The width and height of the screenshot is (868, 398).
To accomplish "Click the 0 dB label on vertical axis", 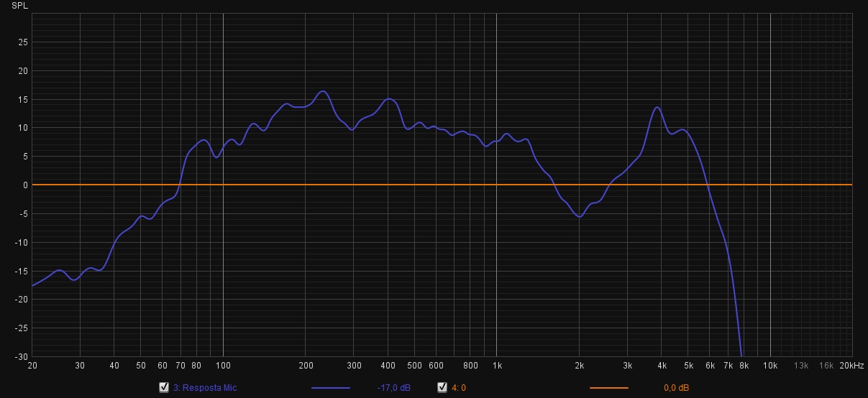I will tap(25, 185).
